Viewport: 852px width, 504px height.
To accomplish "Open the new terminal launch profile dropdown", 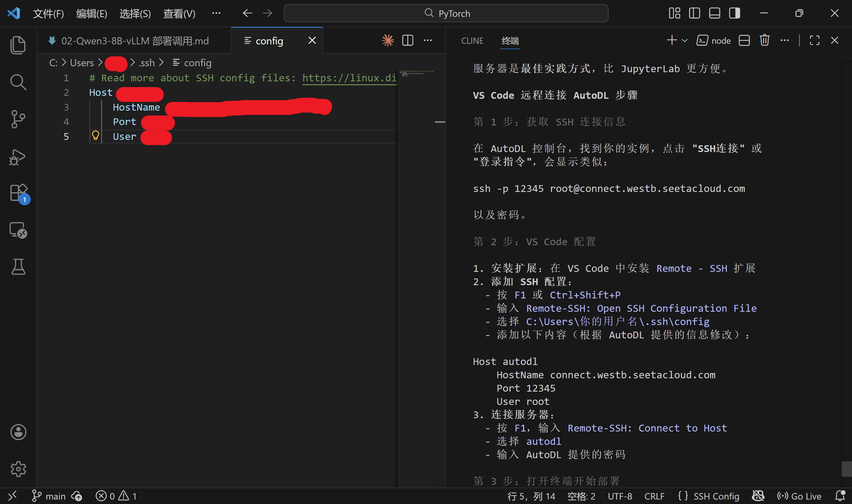I will point(685,41).
